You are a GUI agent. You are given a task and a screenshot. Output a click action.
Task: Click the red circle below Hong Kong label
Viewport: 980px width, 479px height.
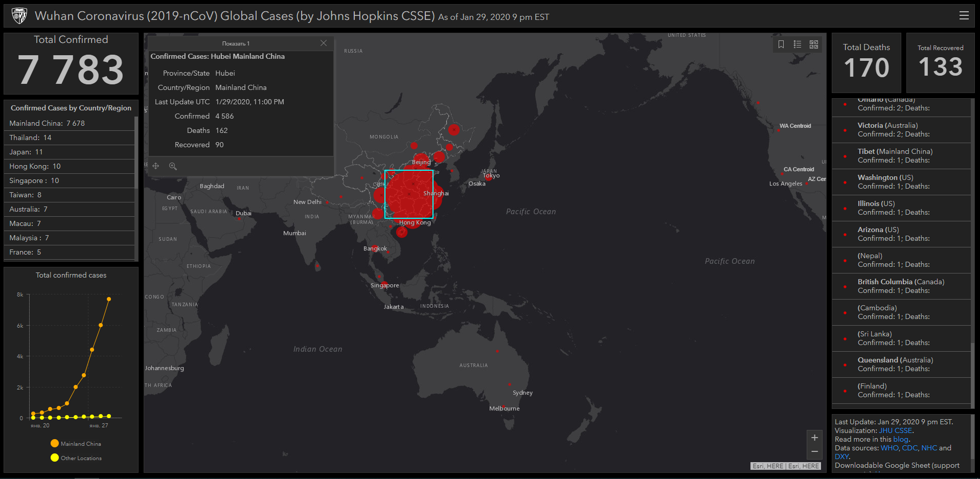(402, 233)
